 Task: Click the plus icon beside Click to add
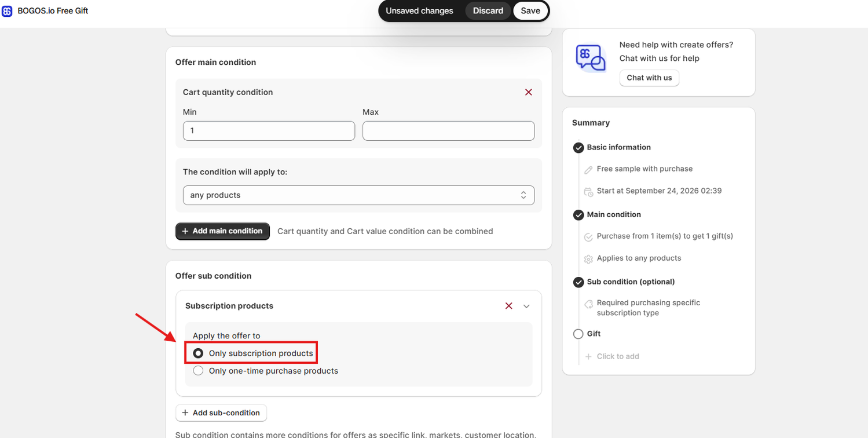588,357
